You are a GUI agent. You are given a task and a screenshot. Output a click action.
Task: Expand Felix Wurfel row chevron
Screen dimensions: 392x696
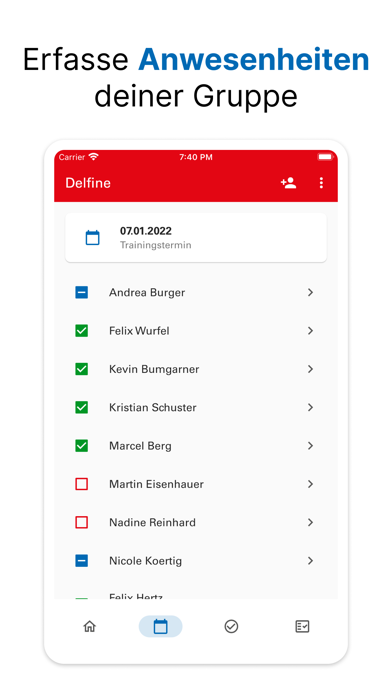point(310,331)
